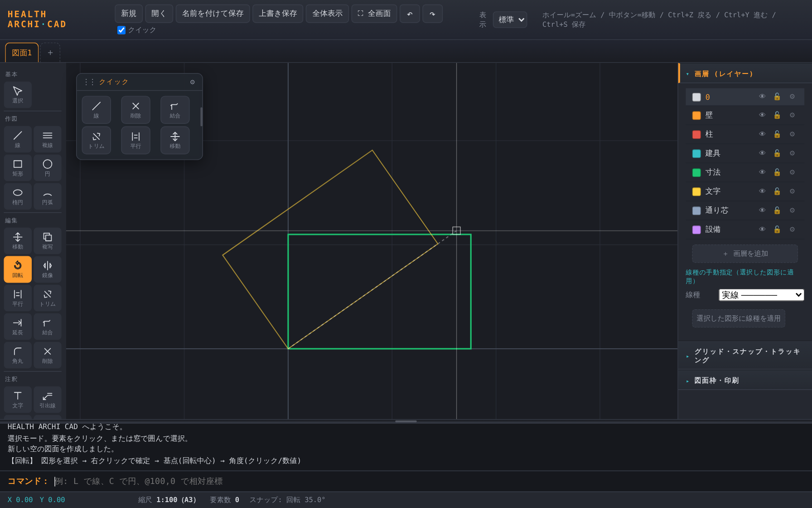Choose the 楕円 ellipse tool

click(18, 196)
